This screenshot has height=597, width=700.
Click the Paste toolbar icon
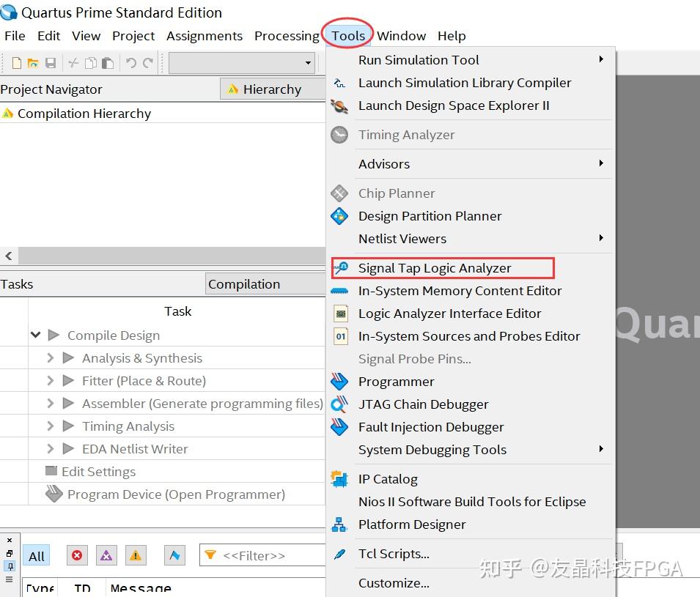point(108,63)
